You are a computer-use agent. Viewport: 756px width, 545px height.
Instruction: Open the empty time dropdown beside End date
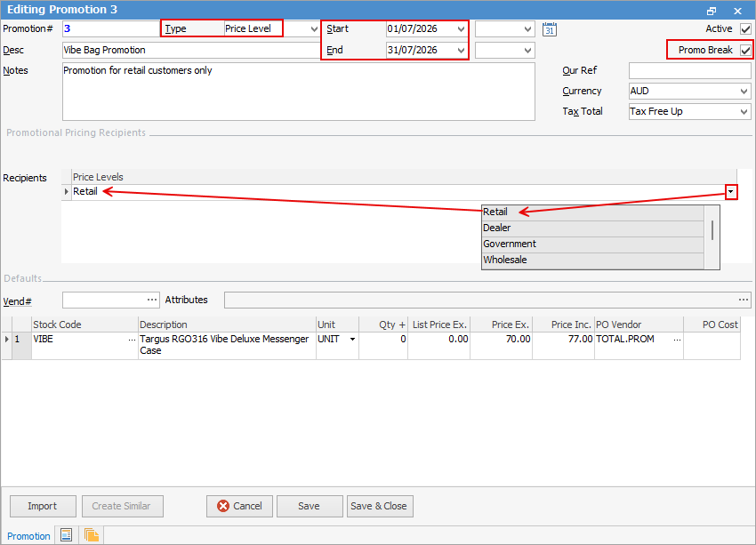pyautogui.click(x=527, y=50)
